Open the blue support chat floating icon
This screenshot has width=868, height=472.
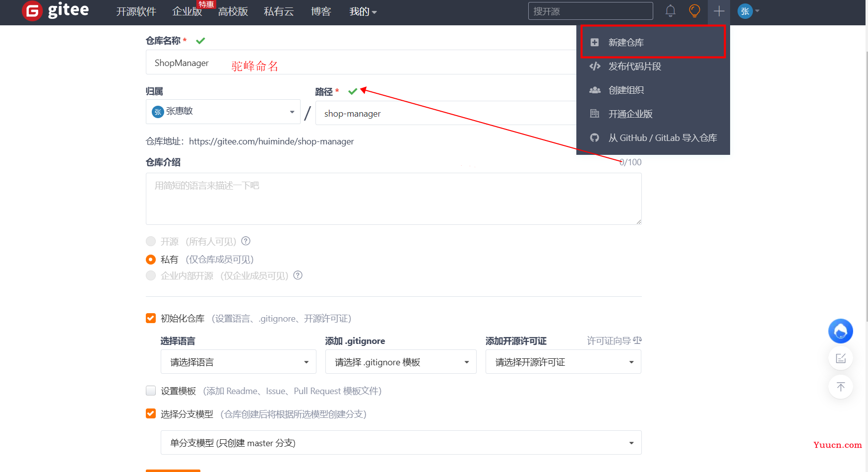tap(840, 331)
